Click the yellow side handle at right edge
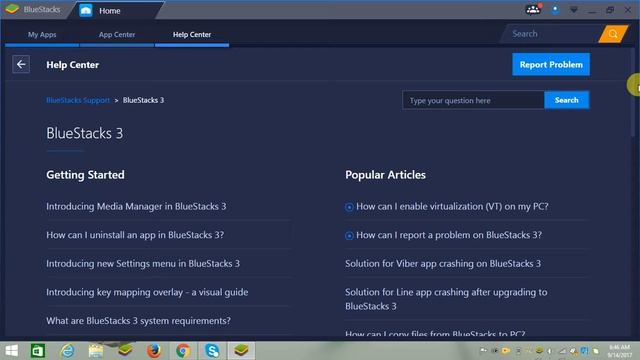The height and width of the screenshot is (360, 640). coord(634,85)
